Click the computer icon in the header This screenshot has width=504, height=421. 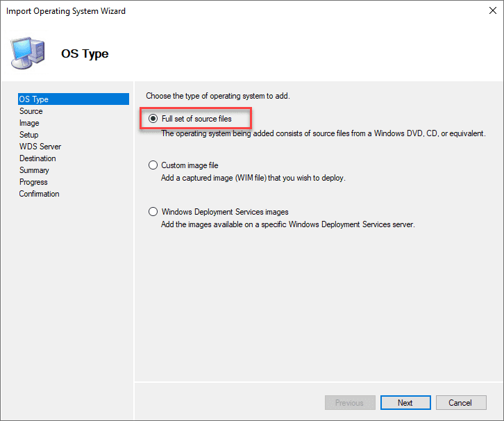[27, 53]
